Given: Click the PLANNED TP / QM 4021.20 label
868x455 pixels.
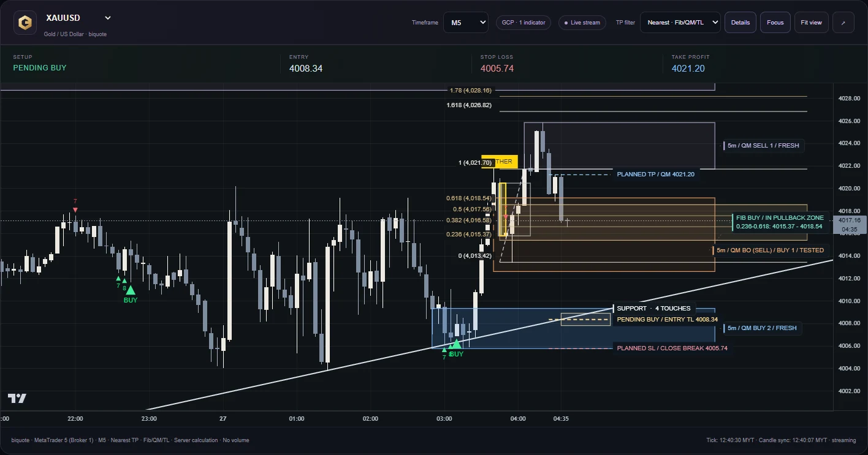Looking at the screenshot, I should 655,175.
